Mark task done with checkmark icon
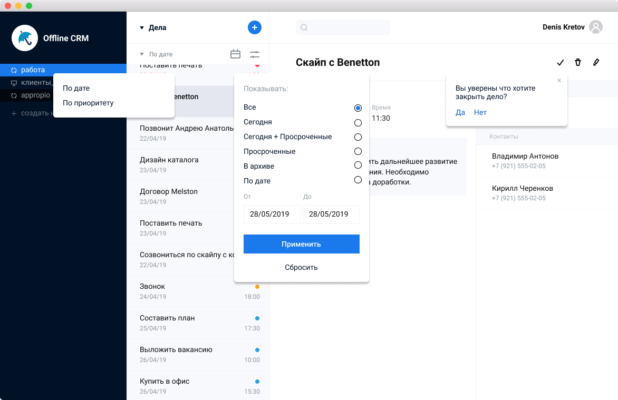This screenshot has width=618, height=400. tap(560, 62)
